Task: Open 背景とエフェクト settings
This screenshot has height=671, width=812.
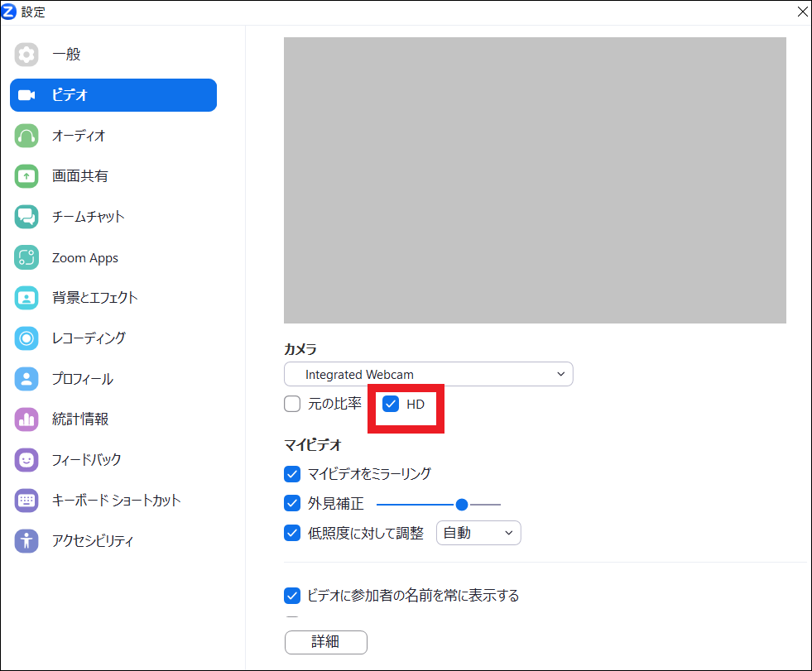Action: point(113,298)
